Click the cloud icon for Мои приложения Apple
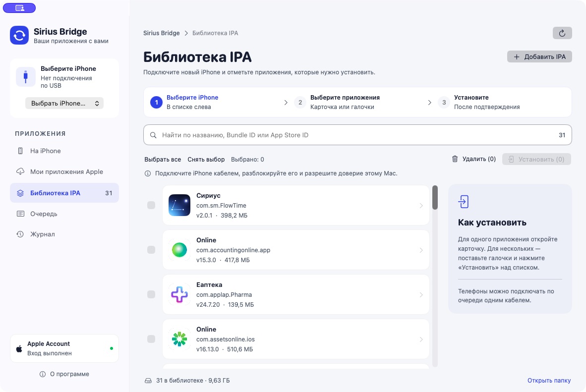 pos(20,171)
